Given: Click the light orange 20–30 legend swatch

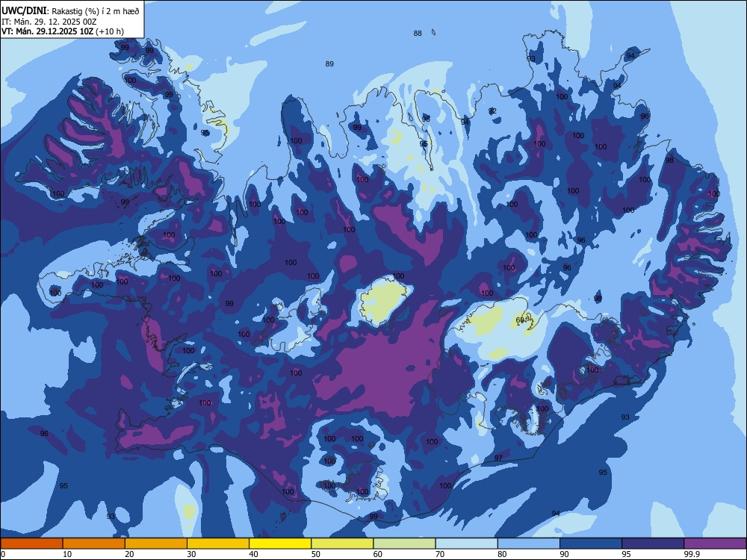Looking at the screenshot, I should (x=156, y=544).
